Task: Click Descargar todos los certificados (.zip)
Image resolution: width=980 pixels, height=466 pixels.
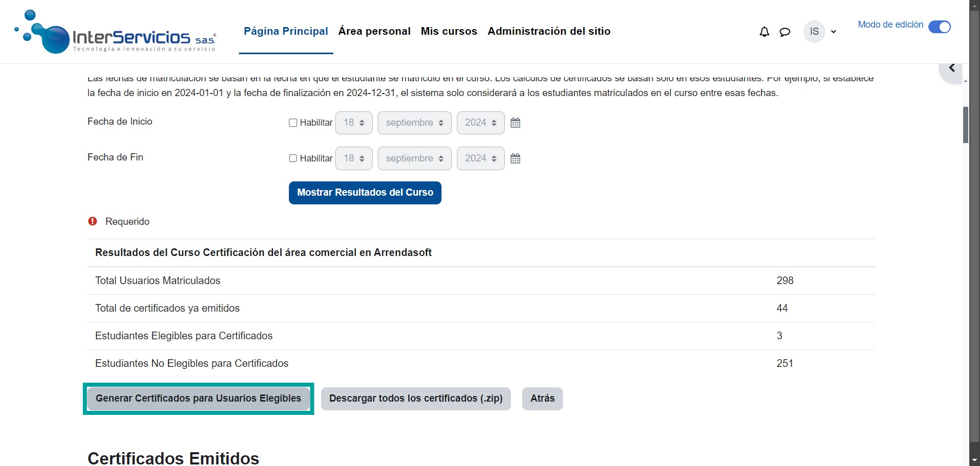Action: click(x=415, y=399)
